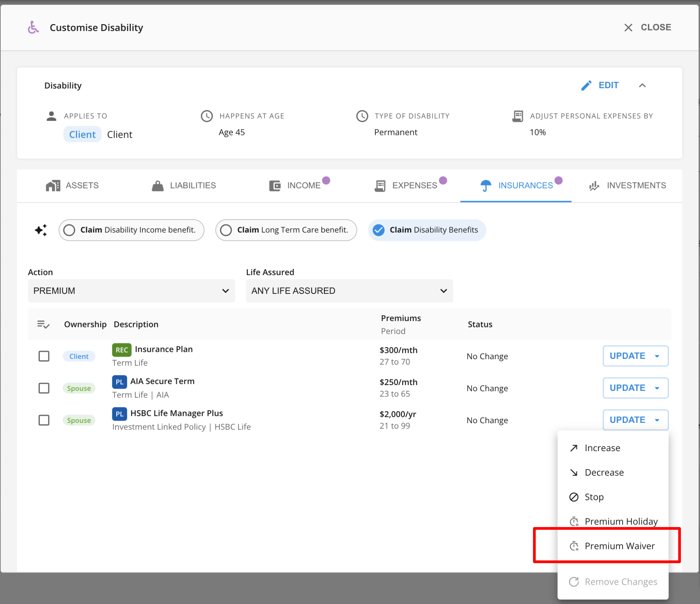Click the Description column header
Viewport: 700px width, 604px height.
[136, 324]
